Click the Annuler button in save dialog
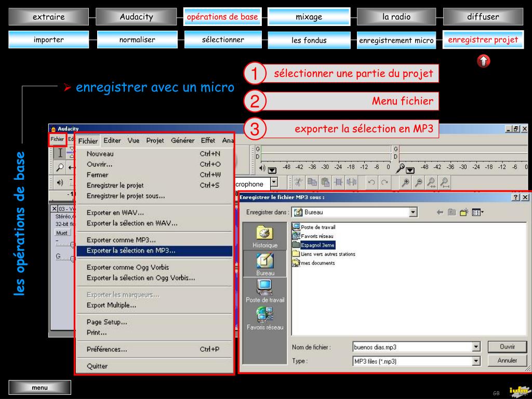 click(507, 361)
